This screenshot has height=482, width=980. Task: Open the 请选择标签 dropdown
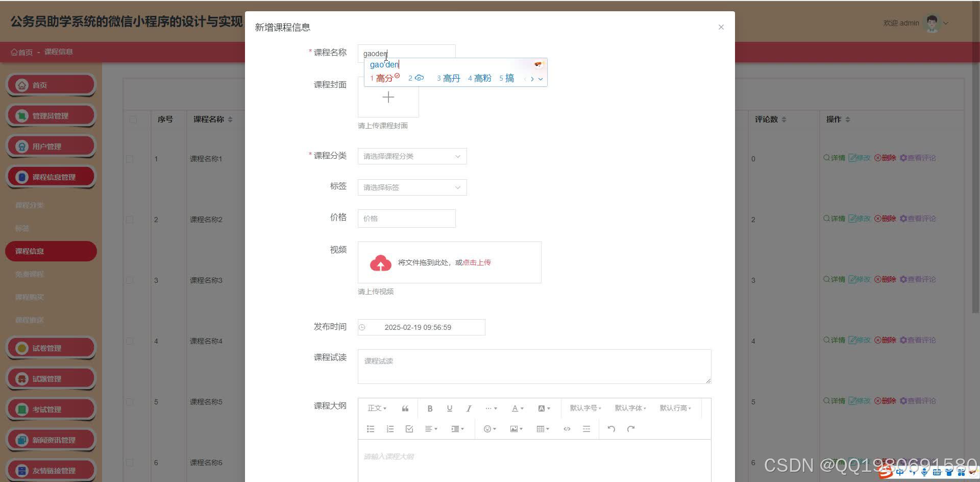pos(411,187)
